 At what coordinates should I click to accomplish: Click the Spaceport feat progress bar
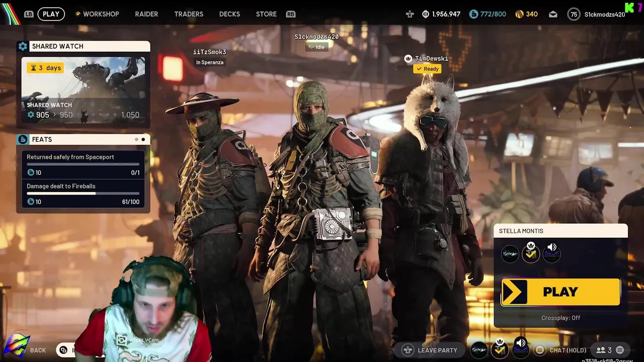83,164
